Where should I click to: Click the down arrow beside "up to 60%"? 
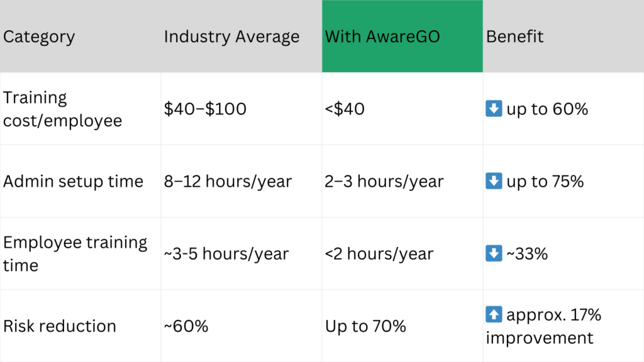[494, 109]
